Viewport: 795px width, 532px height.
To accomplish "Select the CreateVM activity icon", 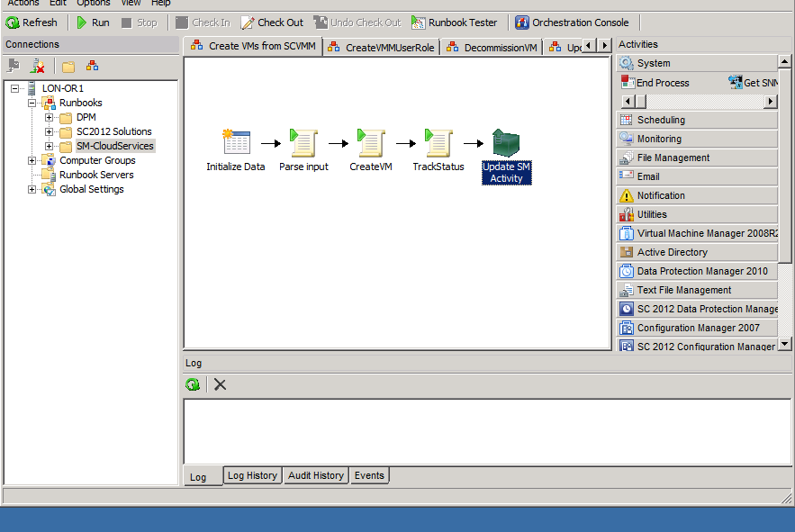I will pyautogui.click(x=371, y=142).
